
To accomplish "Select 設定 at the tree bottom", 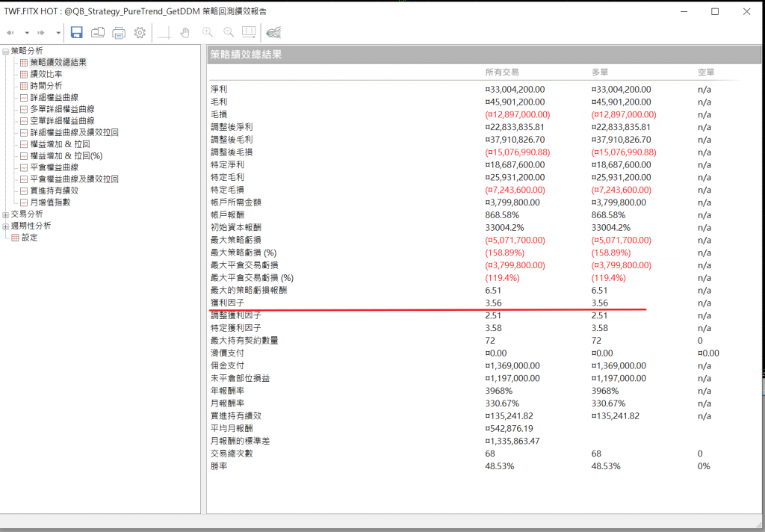I will point(29,238).
